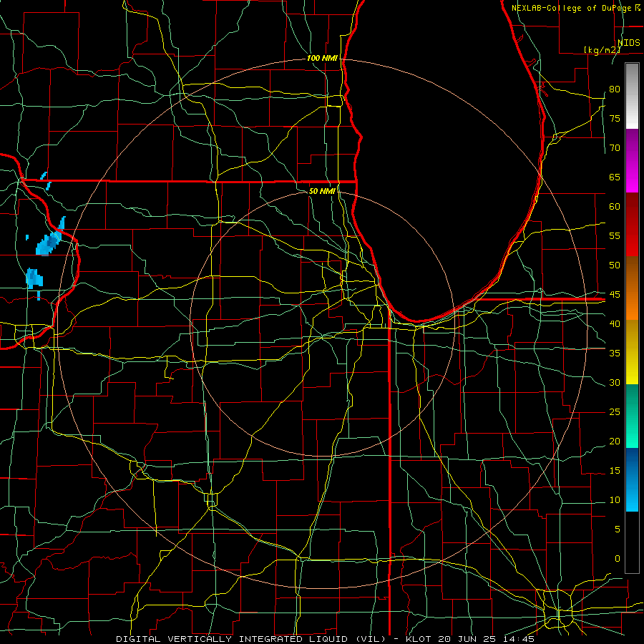Click the 5 value on the color scale
The image size is (644, 644).
[x=618, y=530]
